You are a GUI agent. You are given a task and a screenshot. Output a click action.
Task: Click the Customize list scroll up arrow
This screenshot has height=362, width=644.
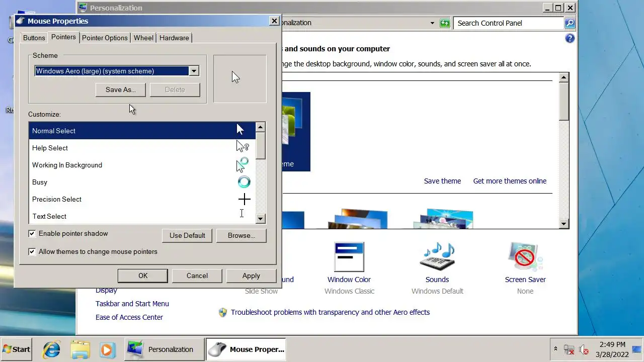[260, 127]
